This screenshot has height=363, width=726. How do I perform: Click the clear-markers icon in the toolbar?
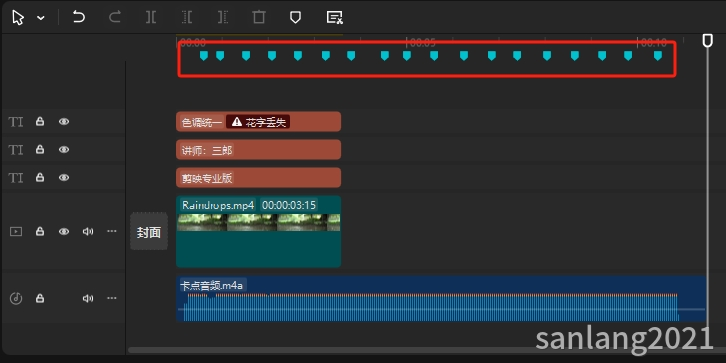point(334,18)
